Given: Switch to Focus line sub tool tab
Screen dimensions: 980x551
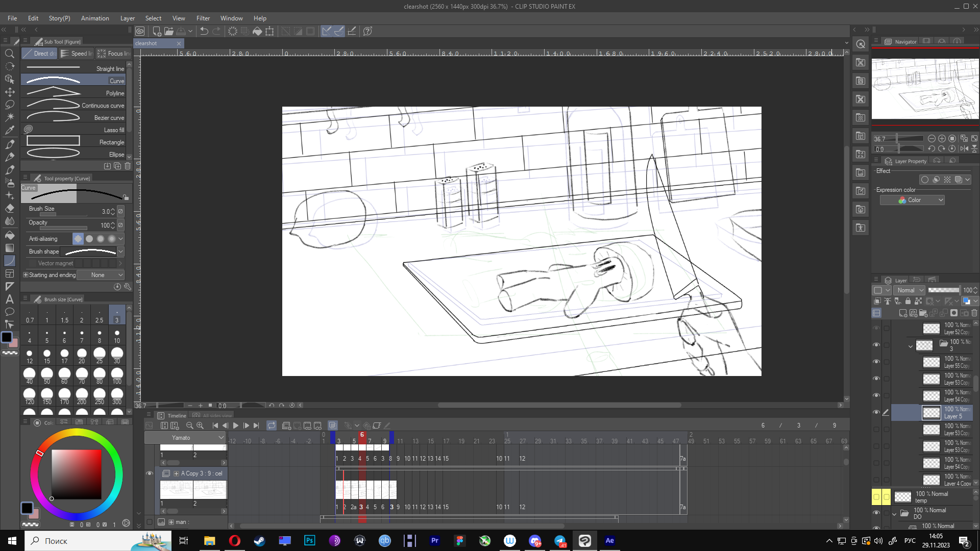Looking at the screenshot, I should pos(114,54).
